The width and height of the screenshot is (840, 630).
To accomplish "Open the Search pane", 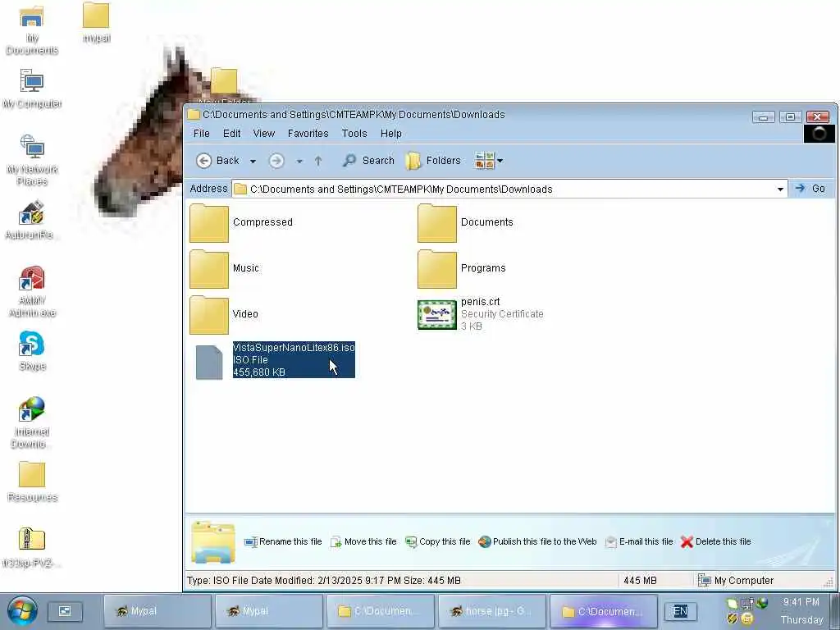I will (368, 161).
